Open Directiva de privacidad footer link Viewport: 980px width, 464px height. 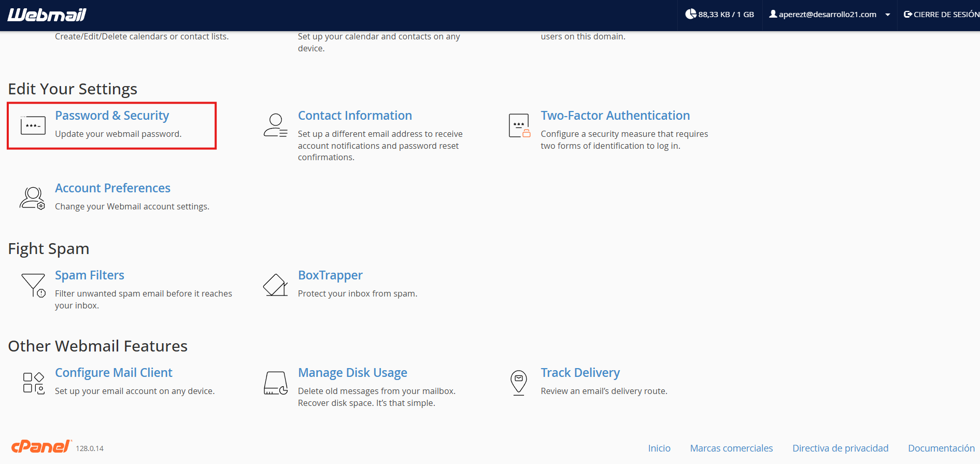[x=840, y=448]
